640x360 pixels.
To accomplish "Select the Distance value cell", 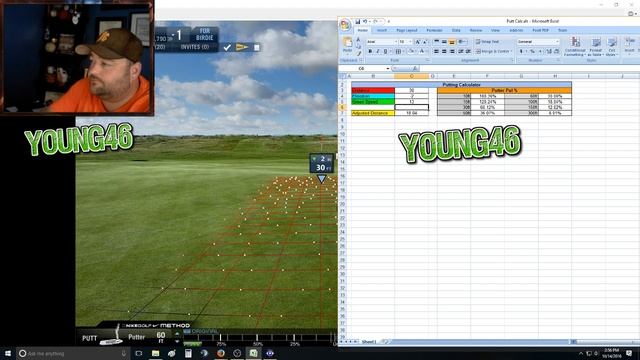I will [x=411, y=90].
